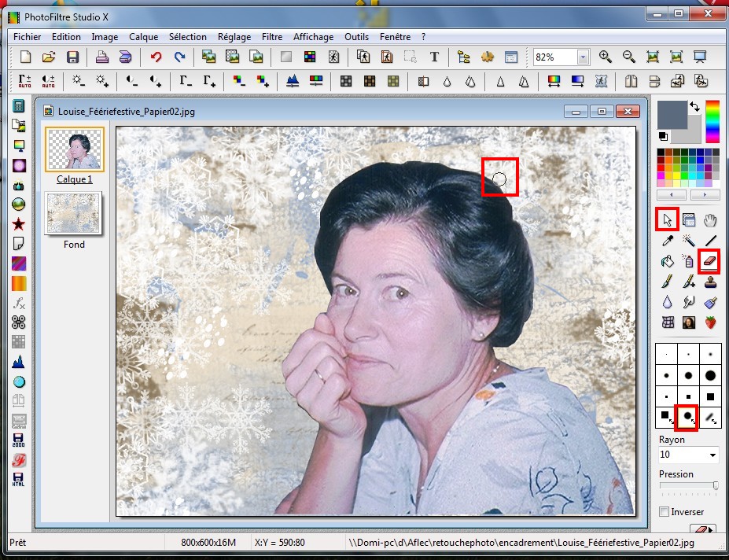The image size is (729, 560).
Task: Select the Text tool T icon
Action: tap(434, 57)
